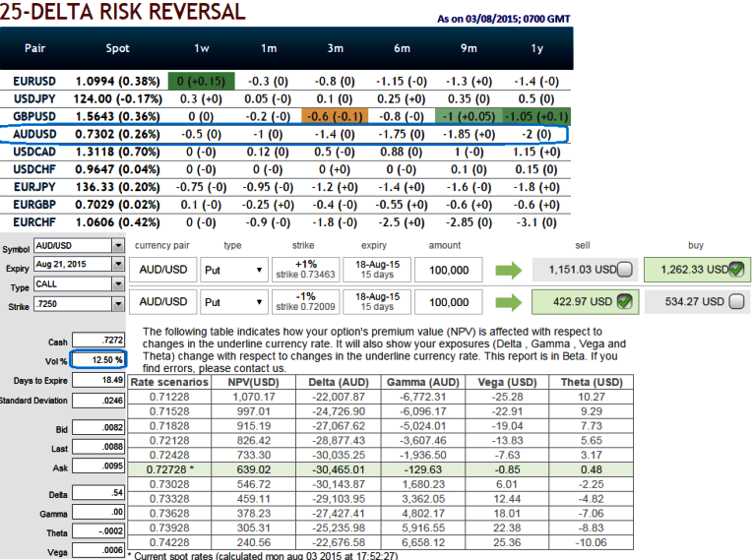This screenshot has width=752, height=560.
Task: Select the AUDUSD pair row label
Action: pos(34,134)
